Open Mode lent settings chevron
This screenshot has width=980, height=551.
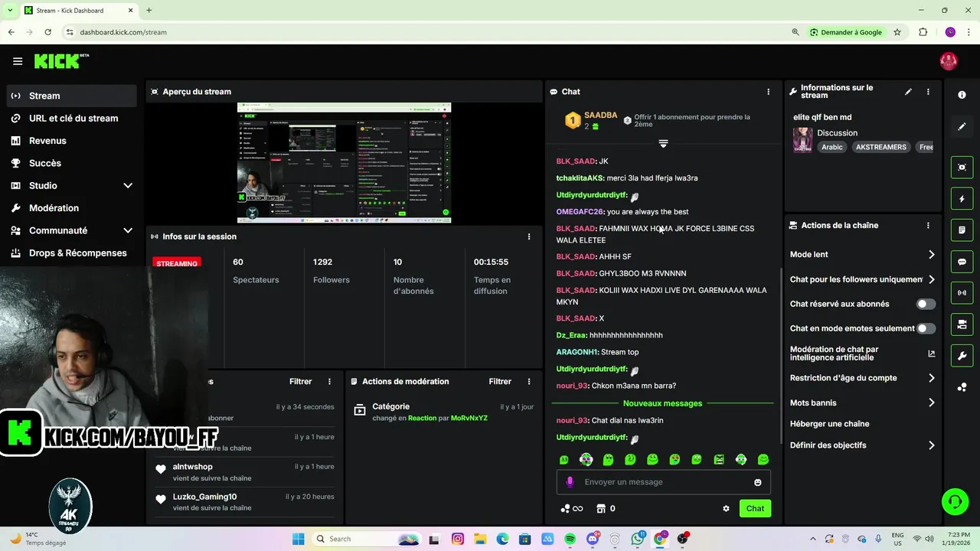tap(932, 255)
